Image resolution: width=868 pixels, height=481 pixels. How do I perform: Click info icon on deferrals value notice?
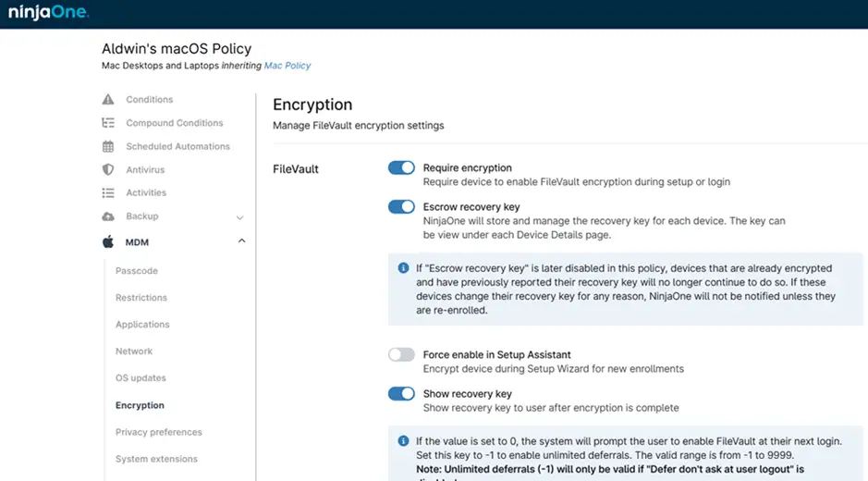(x=404, y=441)
